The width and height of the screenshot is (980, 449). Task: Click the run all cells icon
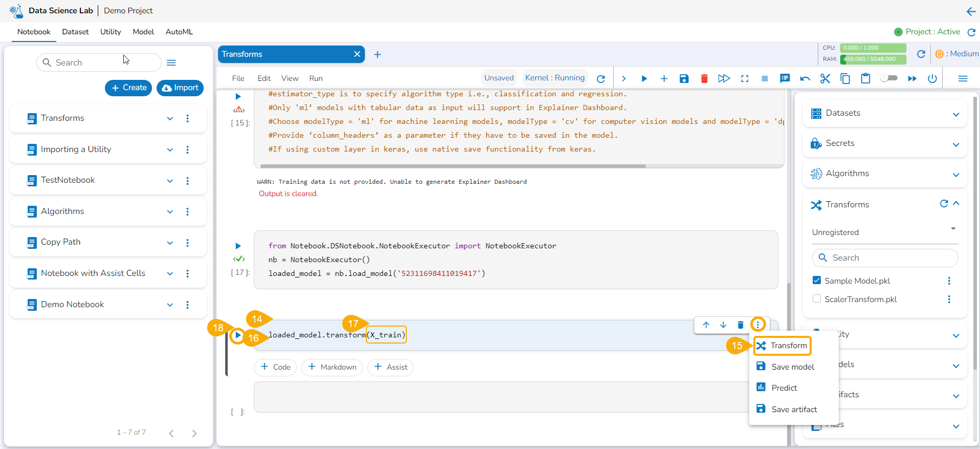724,78
